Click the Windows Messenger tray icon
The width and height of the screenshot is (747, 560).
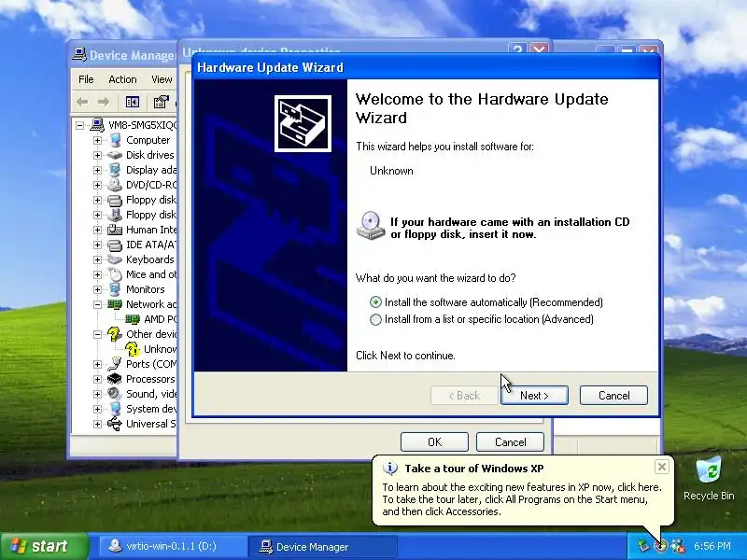pos(678,546)
